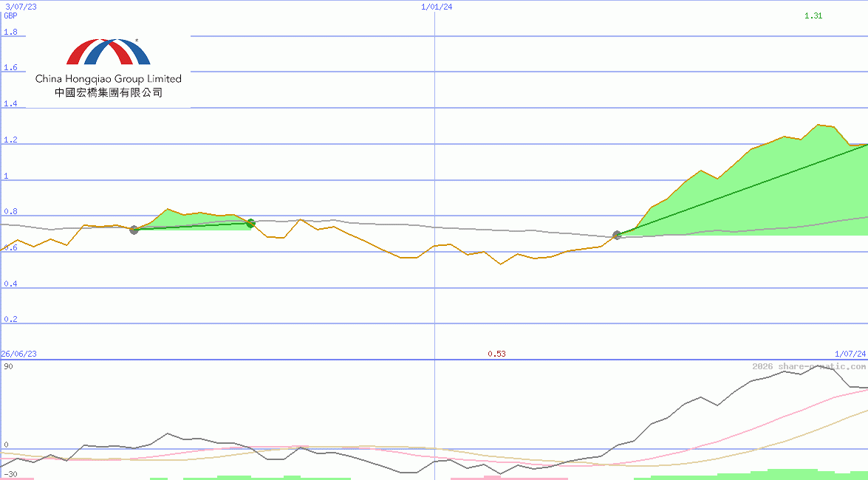This screenshot has width=868, height=480.
Task: Click the 0.8 price axis label
Action: [x=10, y=211]
